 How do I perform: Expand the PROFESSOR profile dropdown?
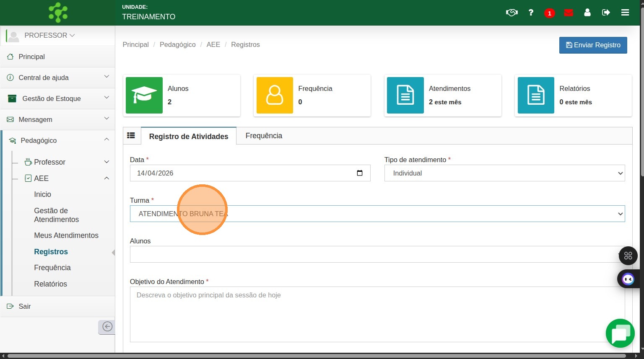click(x=49, y=36)
